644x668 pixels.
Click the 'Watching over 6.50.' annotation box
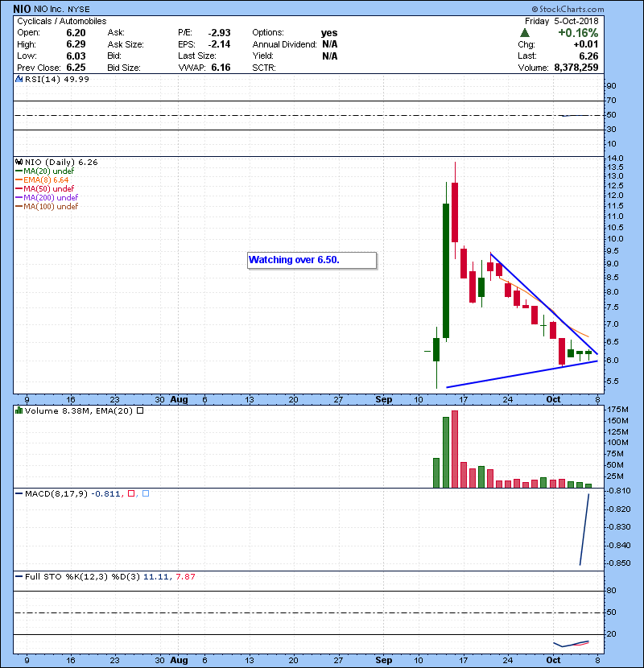click(x=312, y=260)
